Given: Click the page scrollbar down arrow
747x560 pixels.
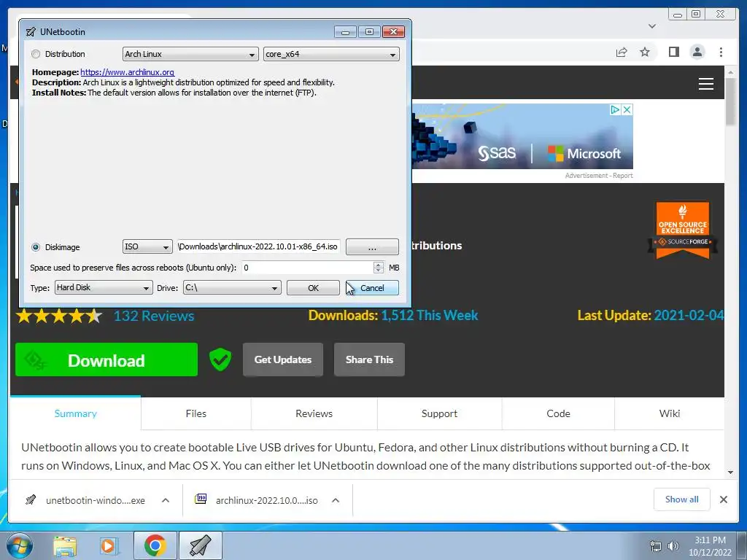Looking at the screenshot, I should [x=730, y=472].
